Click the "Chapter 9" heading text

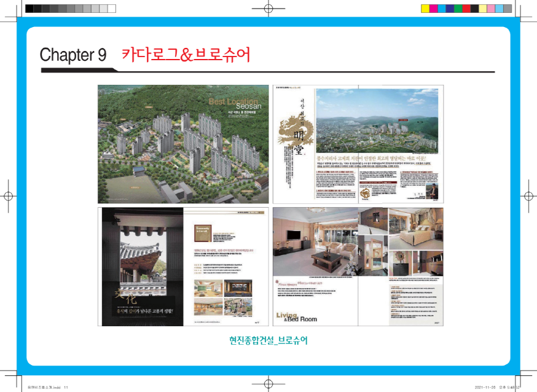click(73, 55)
